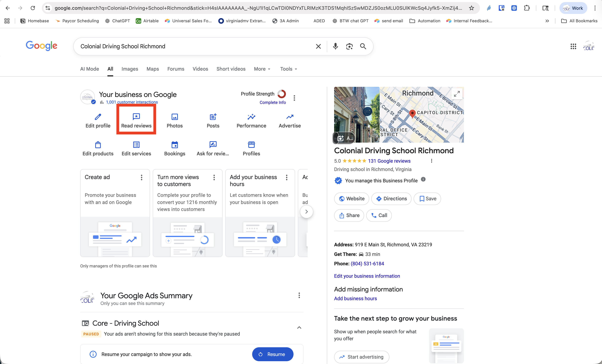The height and width of the screenshot is (364, 602).
Task: Click the Resume campaign button
Action: [273, 354]
